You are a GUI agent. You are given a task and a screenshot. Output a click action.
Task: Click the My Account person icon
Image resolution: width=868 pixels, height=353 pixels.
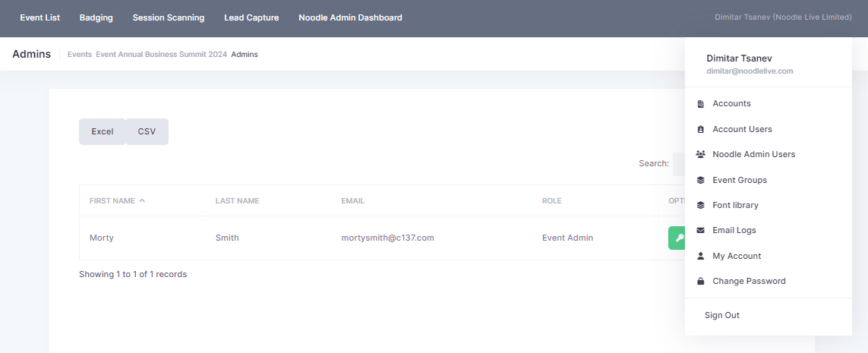[700, 256]
